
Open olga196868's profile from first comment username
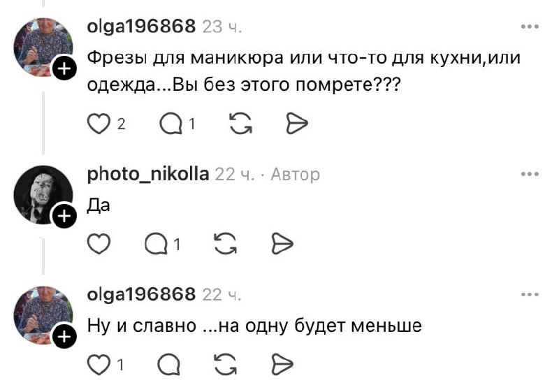tap(140, 27)
